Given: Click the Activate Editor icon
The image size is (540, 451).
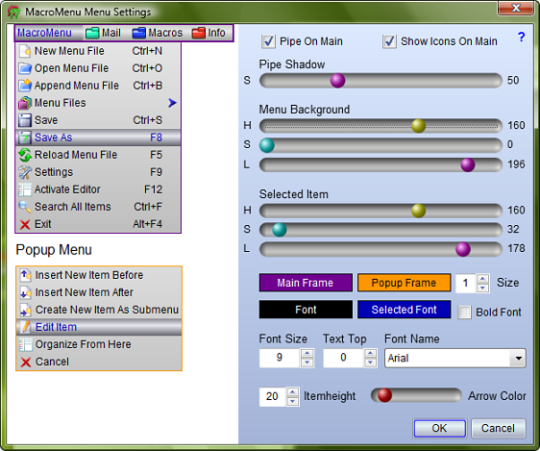Looking at the screenshot, I should 25,189.
